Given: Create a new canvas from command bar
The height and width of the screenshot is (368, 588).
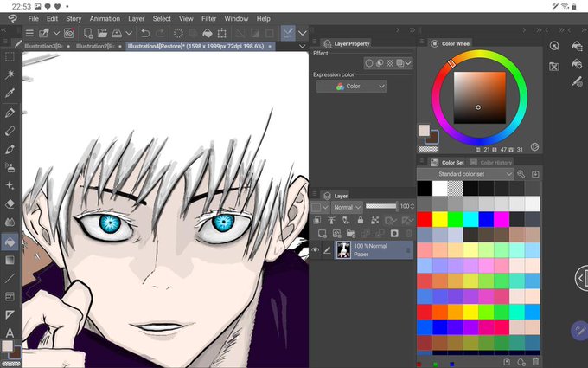Looking at the screenshot, I should 88,34.
